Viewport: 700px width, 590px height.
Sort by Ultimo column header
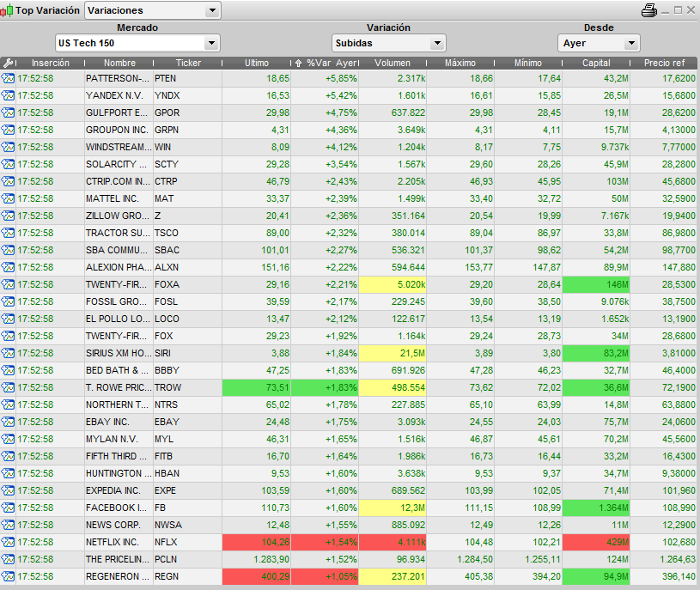(256, 63)
